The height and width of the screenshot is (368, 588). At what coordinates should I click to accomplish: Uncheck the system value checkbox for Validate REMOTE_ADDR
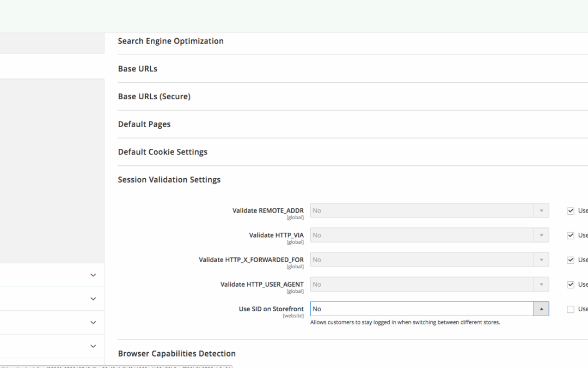[x=571, y=211]
